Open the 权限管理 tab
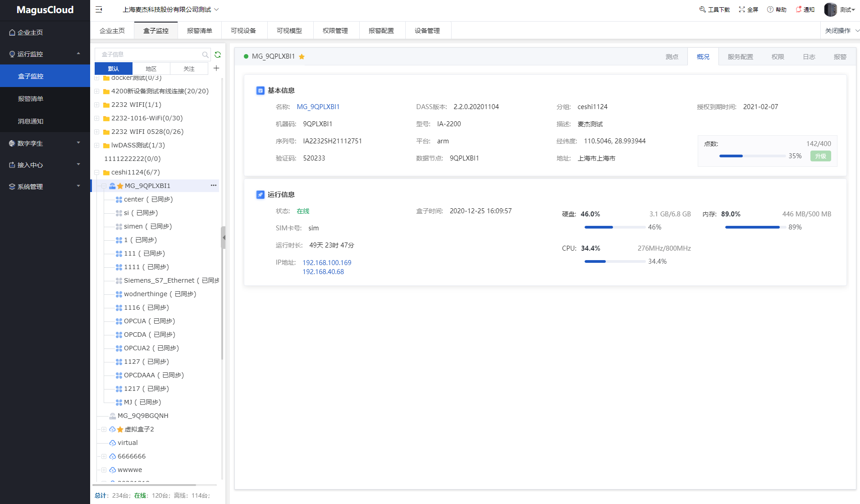 point(335,31)
